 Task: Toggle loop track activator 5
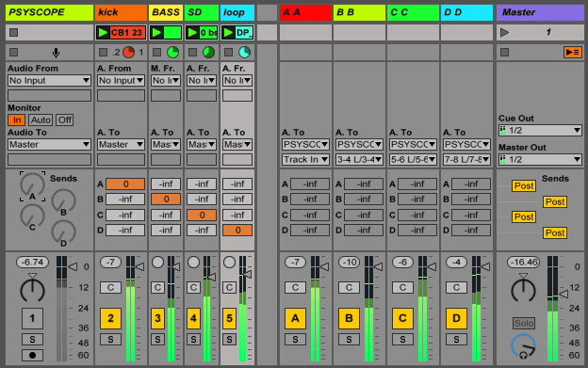coord(229,318)
